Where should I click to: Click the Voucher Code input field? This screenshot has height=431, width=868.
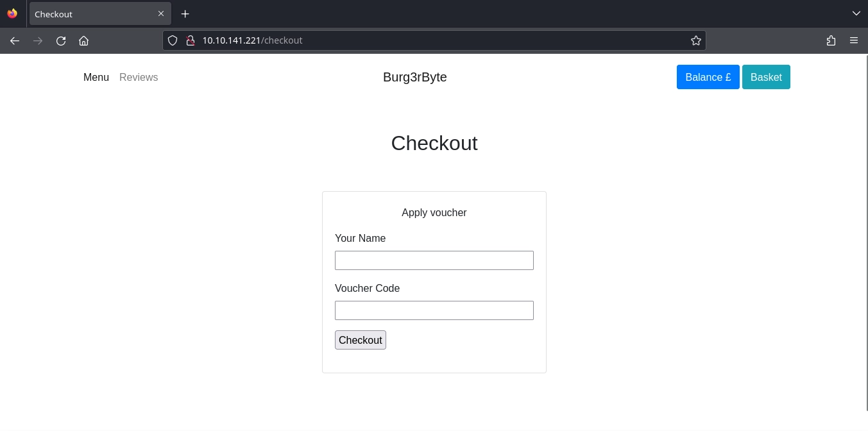click(434, 310)
